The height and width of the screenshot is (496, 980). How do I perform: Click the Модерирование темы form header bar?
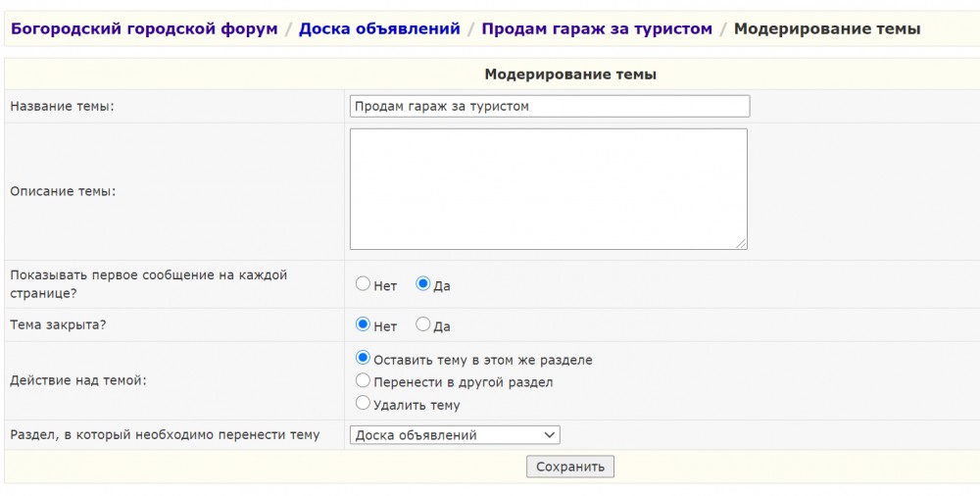pyautogui.click(x=570, y=74)
